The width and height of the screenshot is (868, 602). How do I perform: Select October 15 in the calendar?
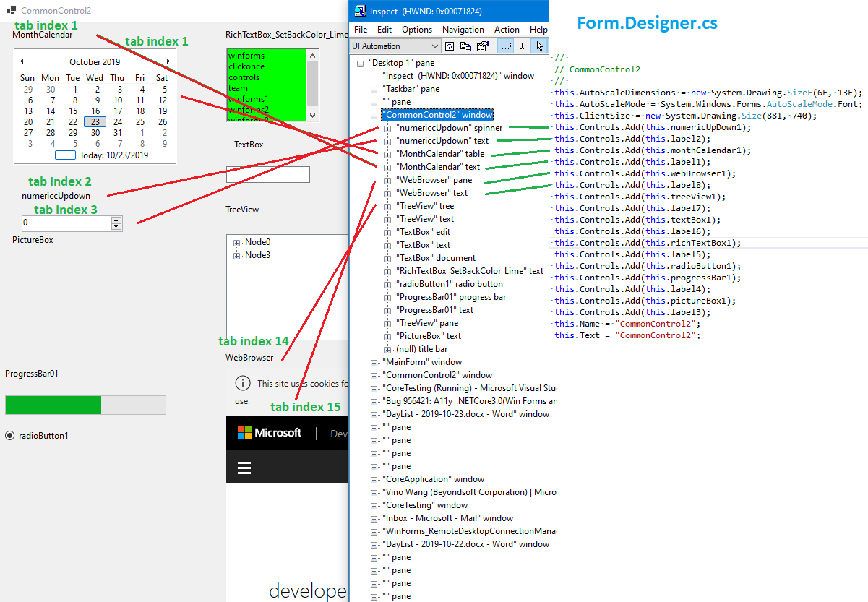73,111
